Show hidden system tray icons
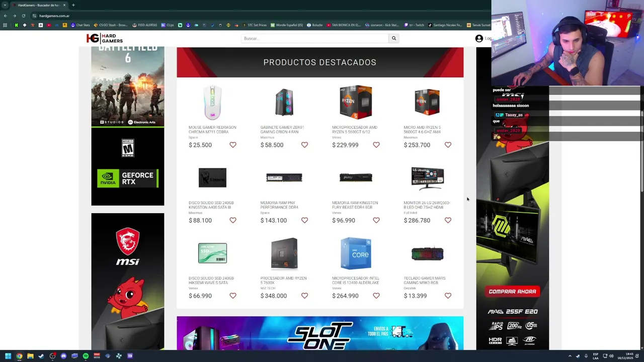Screen dimensions: 644x362 coord(570,356)
